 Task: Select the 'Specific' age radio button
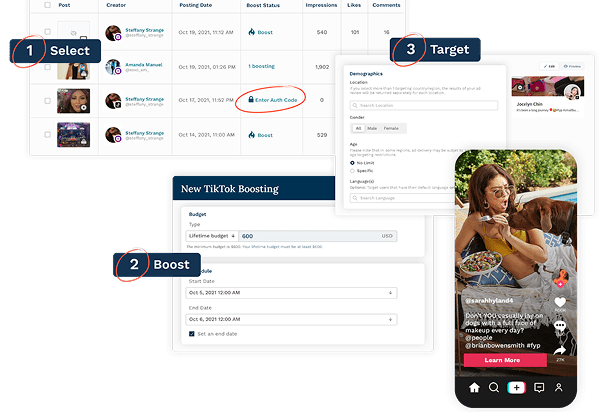pyautogui.click(x=352, y=171)
